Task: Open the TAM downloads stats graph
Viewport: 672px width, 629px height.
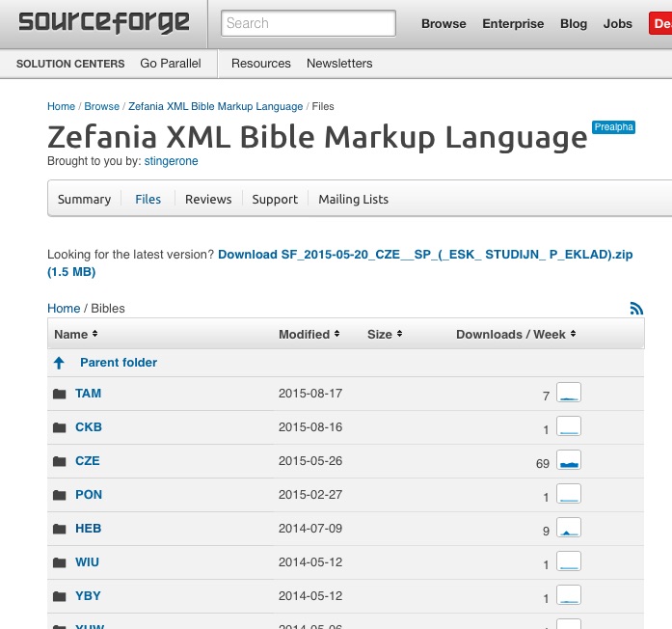Action: click(x=569, y=393)
